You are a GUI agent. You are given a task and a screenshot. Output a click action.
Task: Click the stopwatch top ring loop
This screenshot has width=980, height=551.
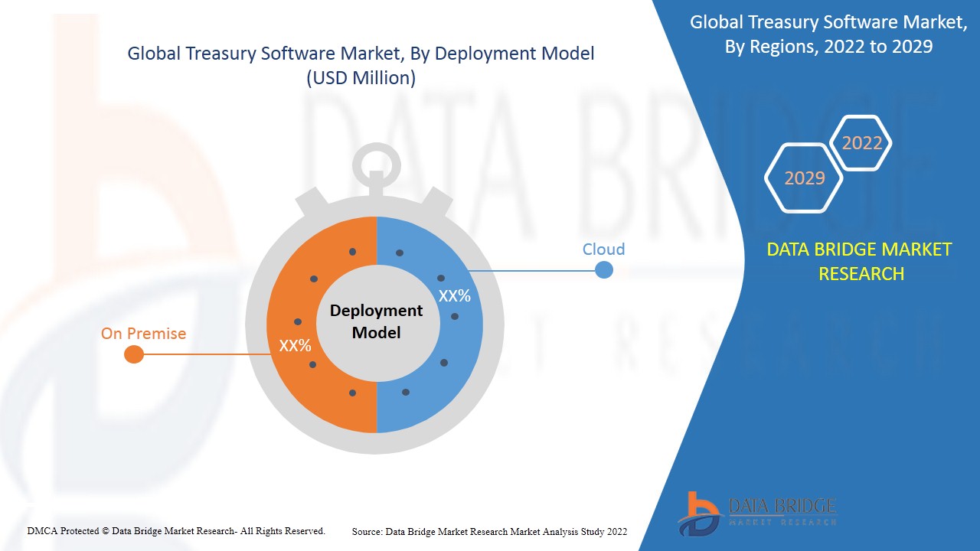pos(376,164)
